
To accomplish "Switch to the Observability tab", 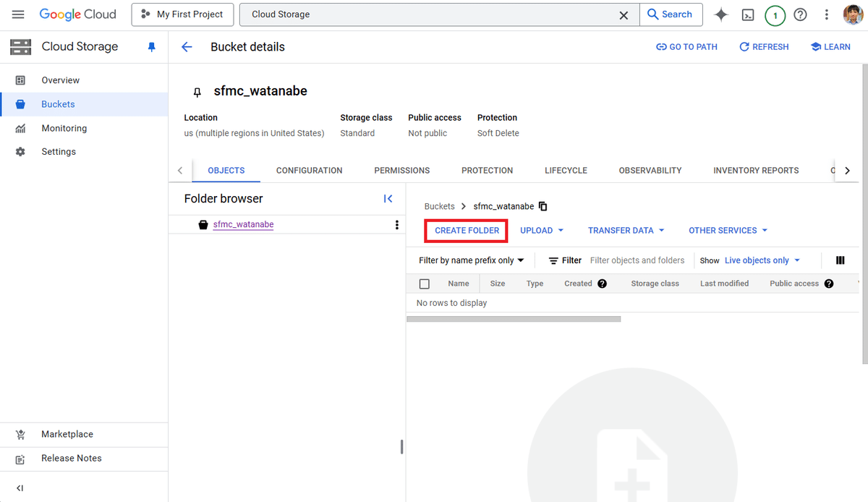I will 650,171.
